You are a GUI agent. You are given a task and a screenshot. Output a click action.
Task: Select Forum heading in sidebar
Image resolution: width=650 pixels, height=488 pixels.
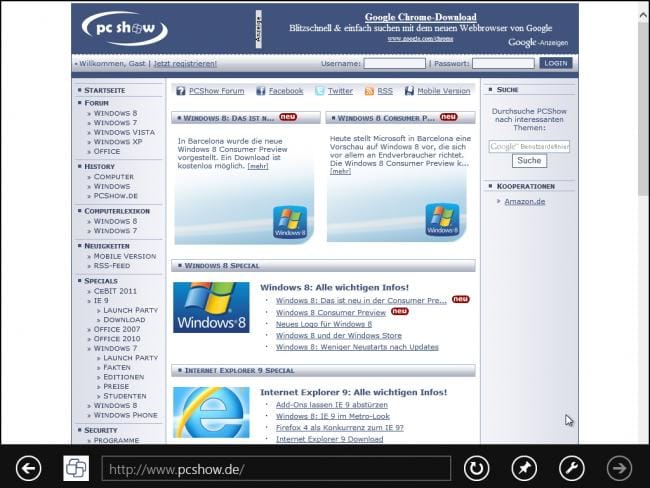[96, 103]
